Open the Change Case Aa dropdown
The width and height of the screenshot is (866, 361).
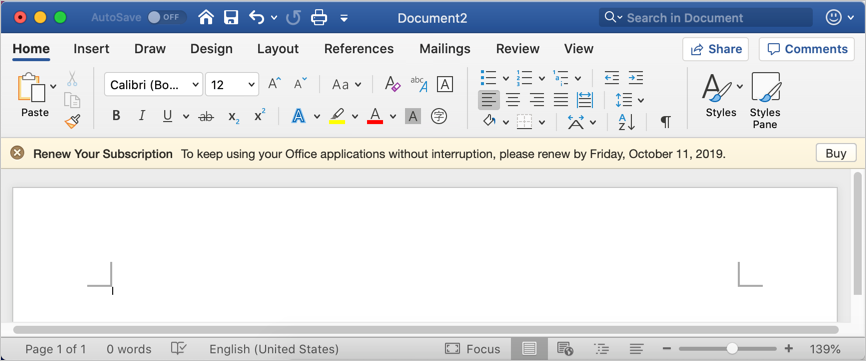(346, 84)
